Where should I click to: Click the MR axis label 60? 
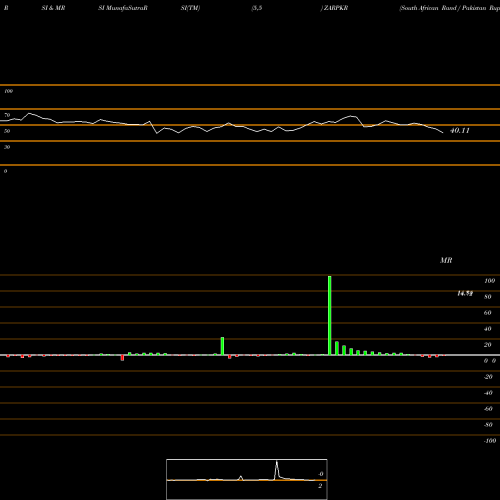tap(488, 313)
